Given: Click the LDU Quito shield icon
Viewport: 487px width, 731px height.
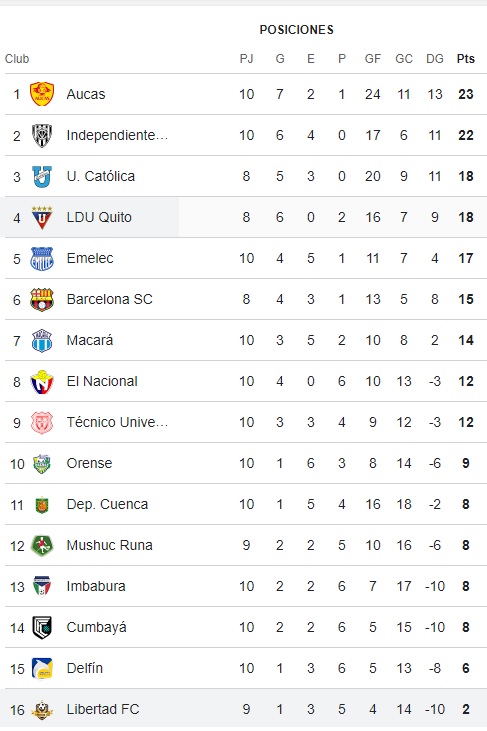Looking at the screenshot, I should pyautogui.click(x=42, y=217).
